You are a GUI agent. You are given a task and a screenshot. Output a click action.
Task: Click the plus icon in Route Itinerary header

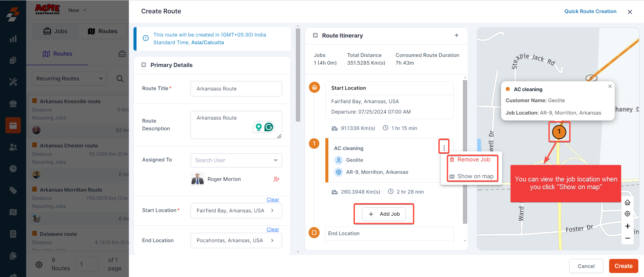coord(457,36)
